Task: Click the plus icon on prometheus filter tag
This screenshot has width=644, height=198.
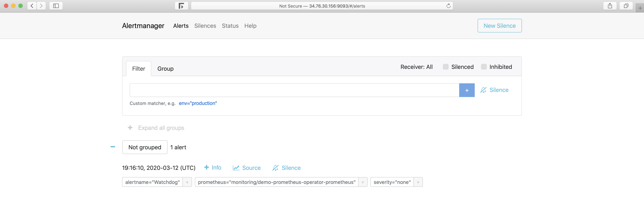Action: coord(362,182)
